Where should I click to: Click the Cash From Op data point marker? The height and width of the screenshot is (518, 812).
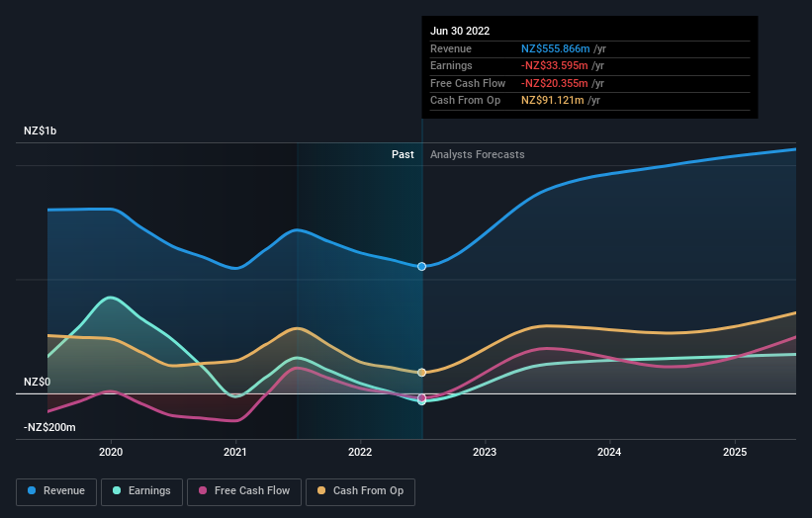click(x=421, y=373)
